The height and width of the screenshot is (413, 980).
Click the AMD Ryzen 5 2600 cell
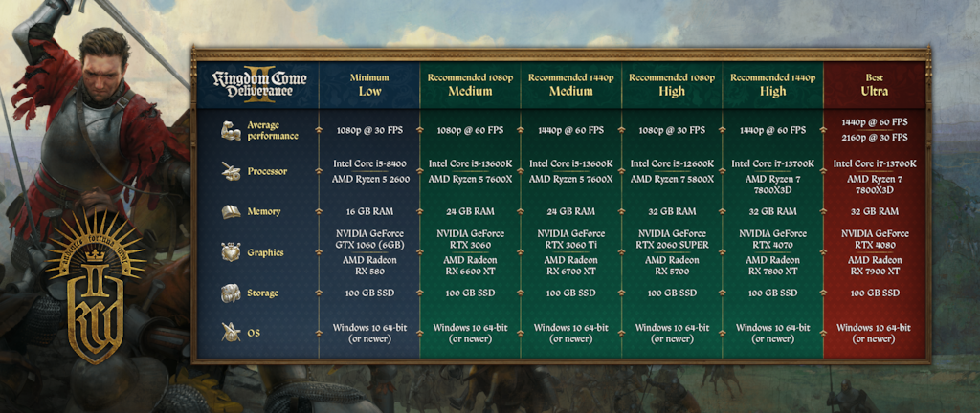pyautogui.click(x=369, y=179)
